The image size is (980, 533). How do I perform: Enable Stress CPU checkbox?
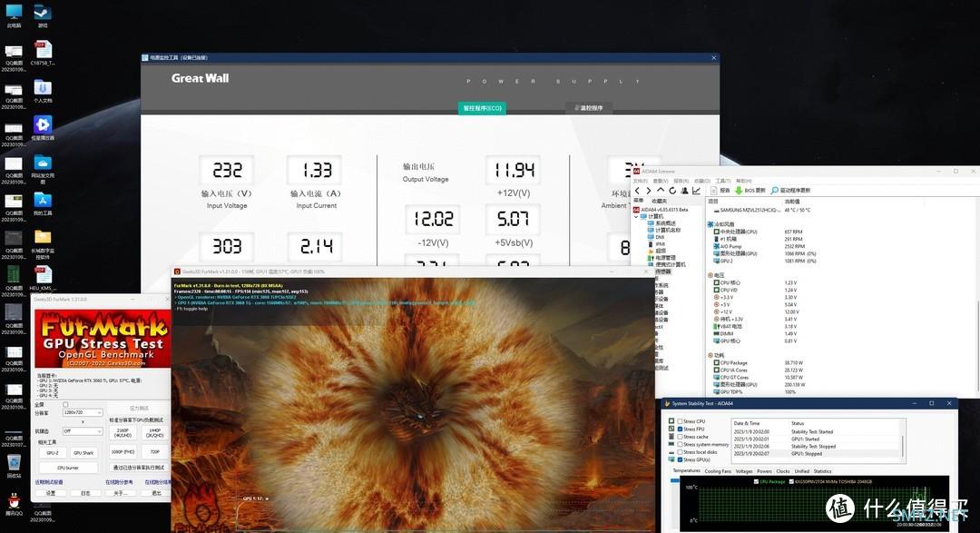click(x=680, y=421)
